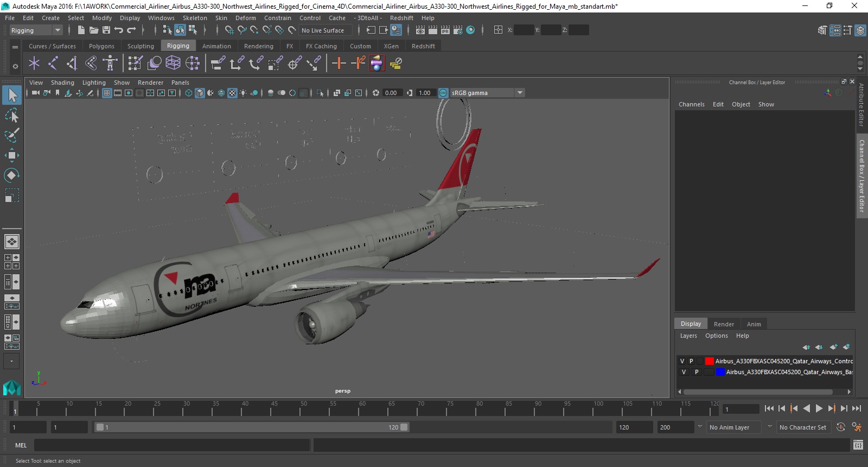Open the Script Editor icon
Image resolution: width=868 pixels, height=467 pixels.
coord(858,445)
